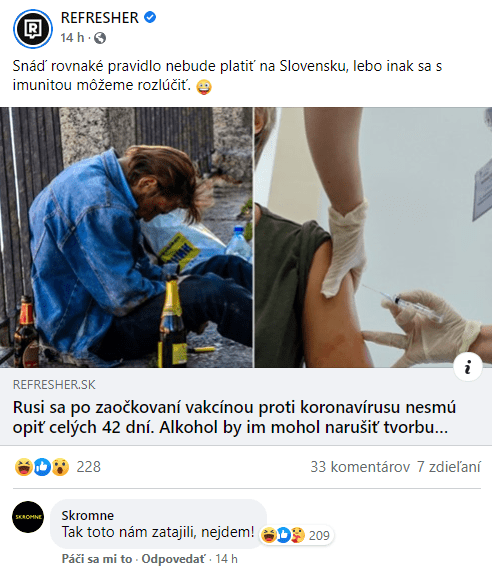
Task: Click the REFRESHER.SK domain label
Action: point(54,384)
